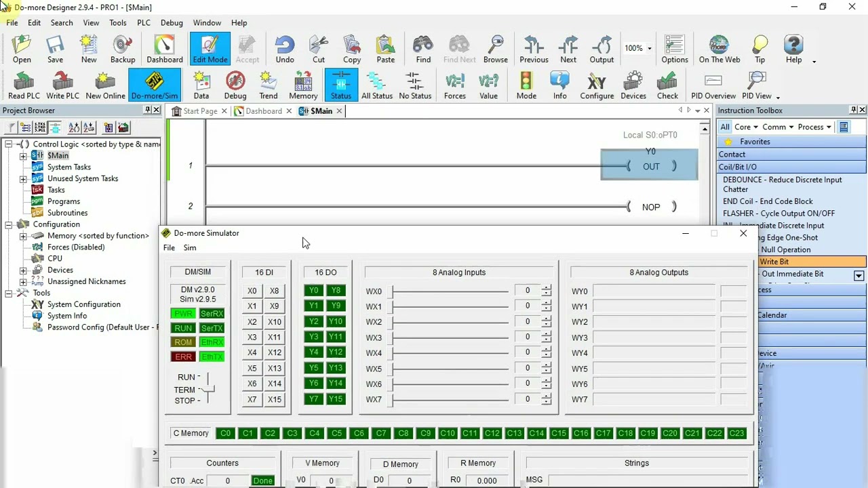The width and height of the screenshot is (868, 488).
Task: Expand the $Main tree node
Action: click(23, 156)
